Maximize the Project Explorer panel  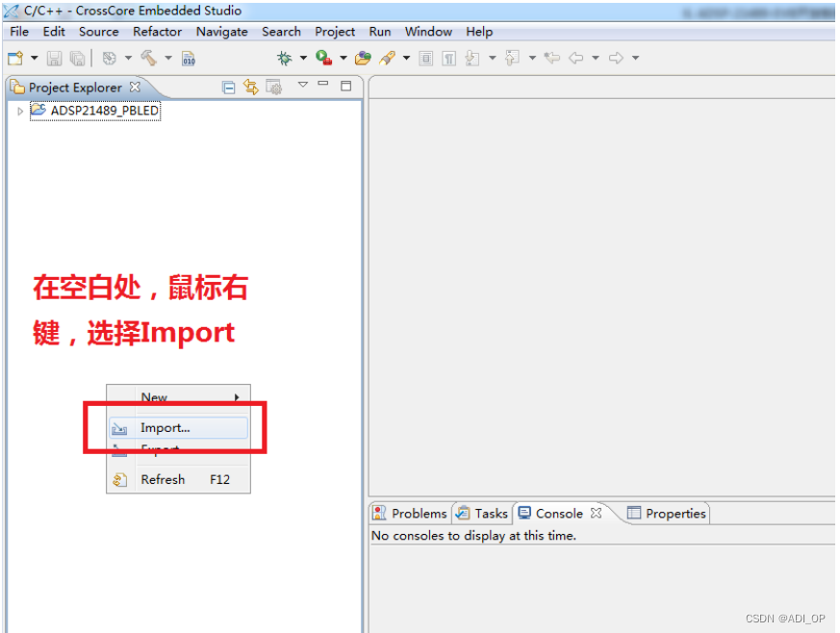346,86
